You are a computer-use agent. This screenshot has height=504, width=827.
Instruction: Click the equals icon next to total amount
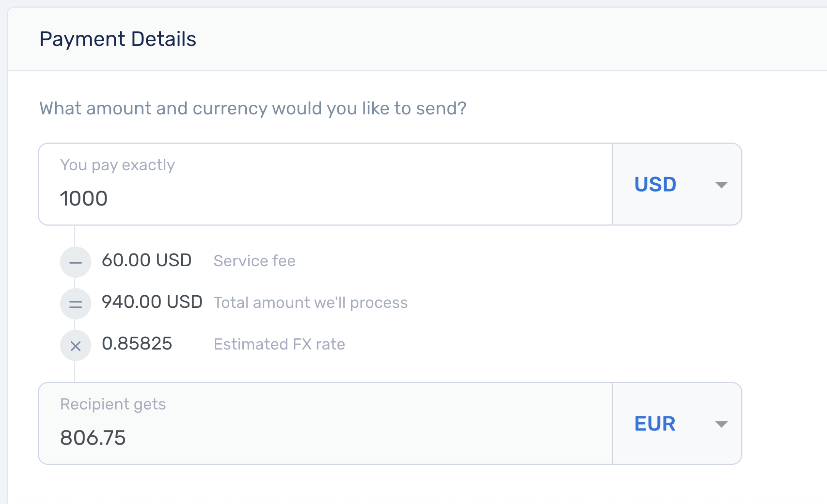pyautogui.click(x=75, y=303)
